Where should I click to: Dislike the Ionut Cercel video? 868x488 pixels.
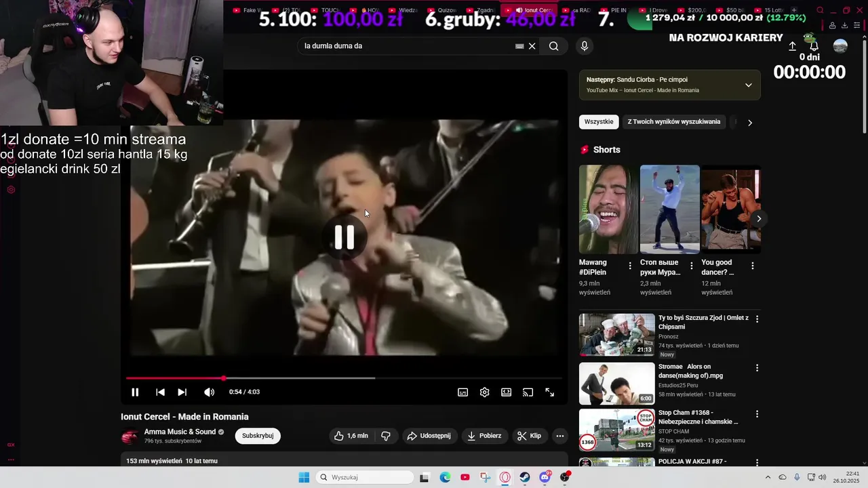pos(386,436)
